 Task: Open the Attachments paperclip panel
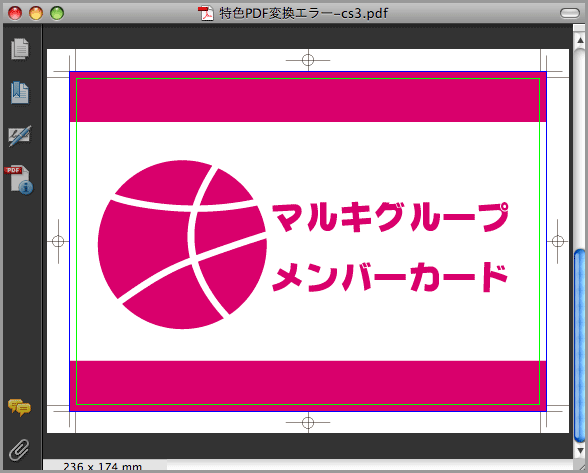coord(19,450)
